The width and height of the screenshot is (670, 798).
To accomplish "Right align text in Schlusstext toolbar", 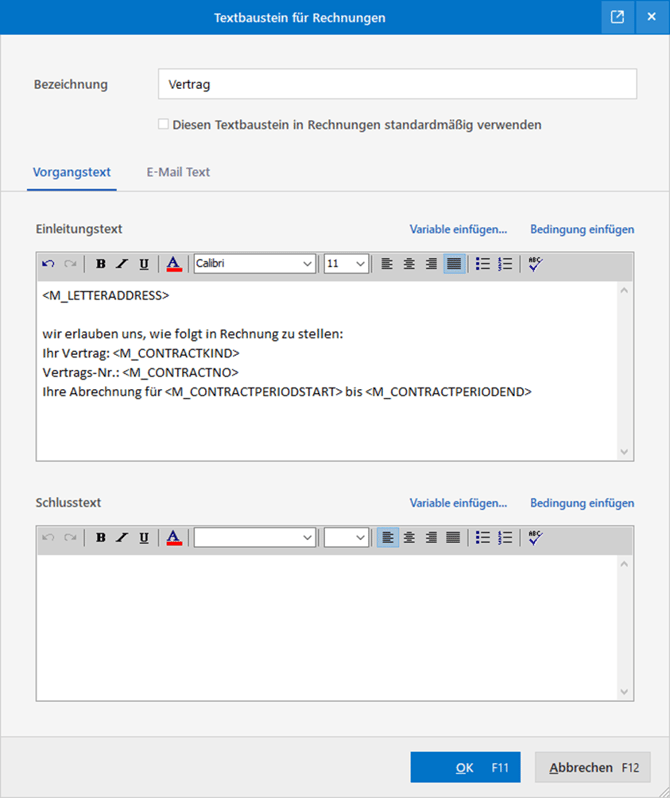I will pos(431,537).
